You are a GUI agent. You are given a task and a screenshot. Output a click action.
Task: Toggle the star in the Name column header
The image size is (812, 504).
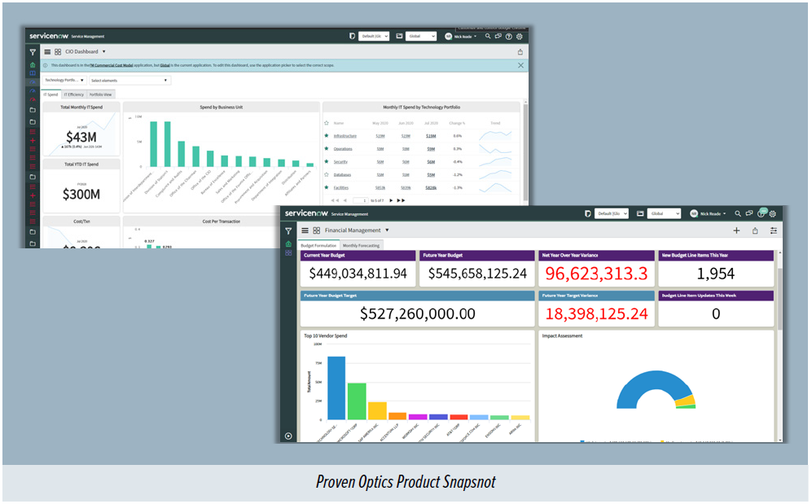[x=327, y=123]
